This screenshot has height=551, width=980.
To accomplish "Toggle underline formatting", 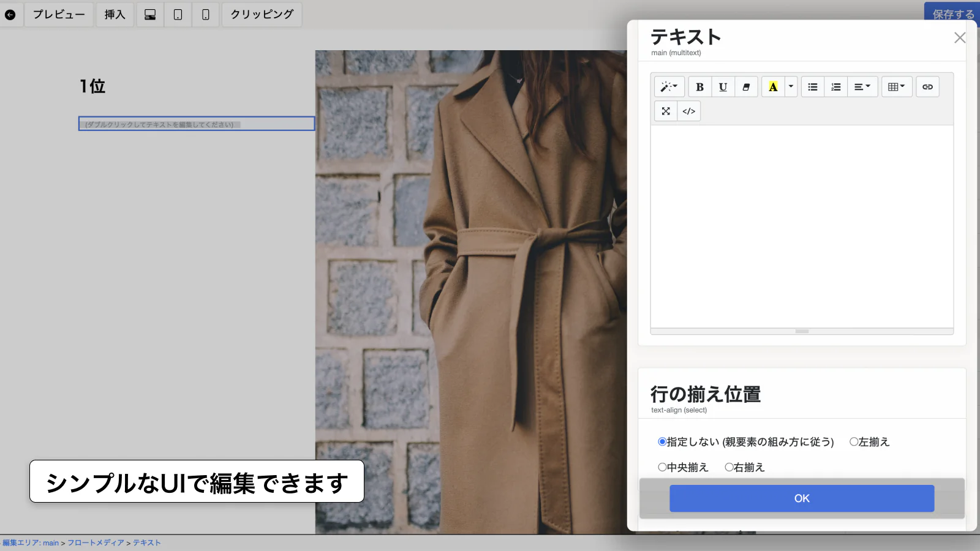I will [723, 87].
